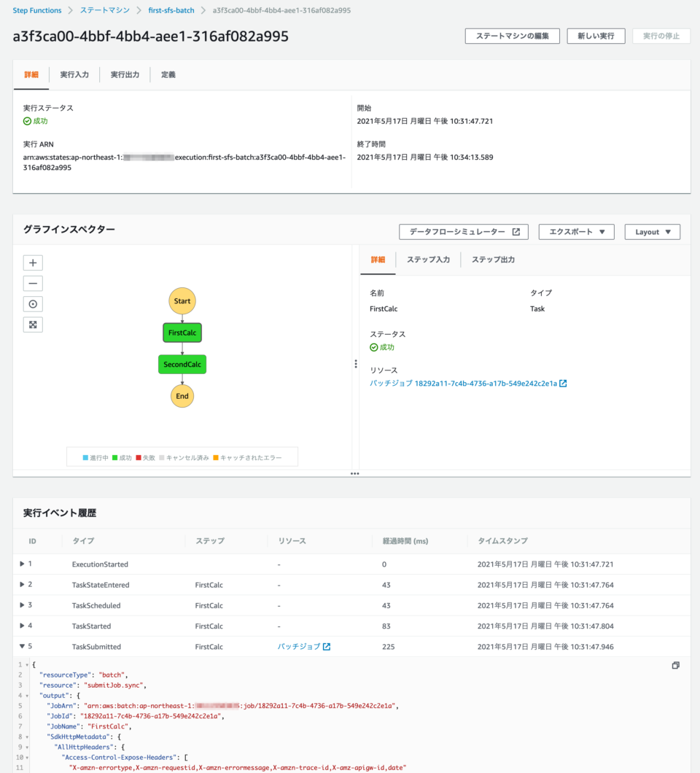700x773 pixels.
Task: Click the 開始 timestamp value
Action: [x=425, y=121]
